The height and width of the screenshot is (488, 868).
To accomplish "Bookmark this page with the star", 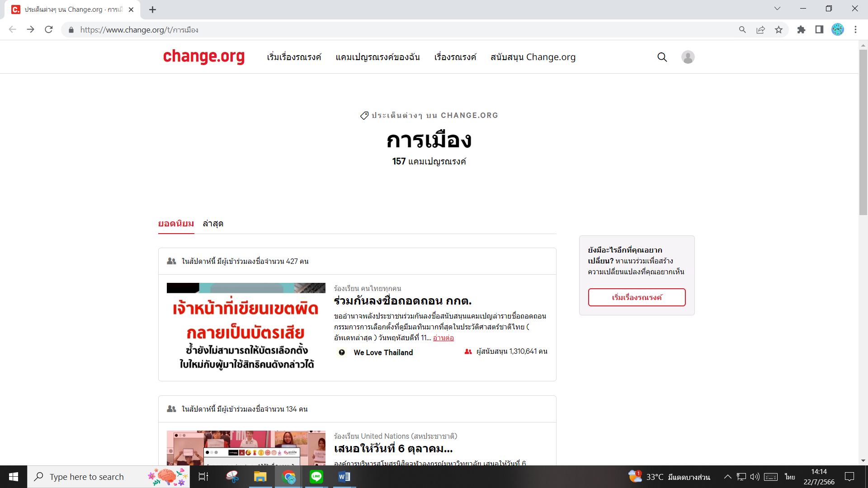I will tap(778, 29).
